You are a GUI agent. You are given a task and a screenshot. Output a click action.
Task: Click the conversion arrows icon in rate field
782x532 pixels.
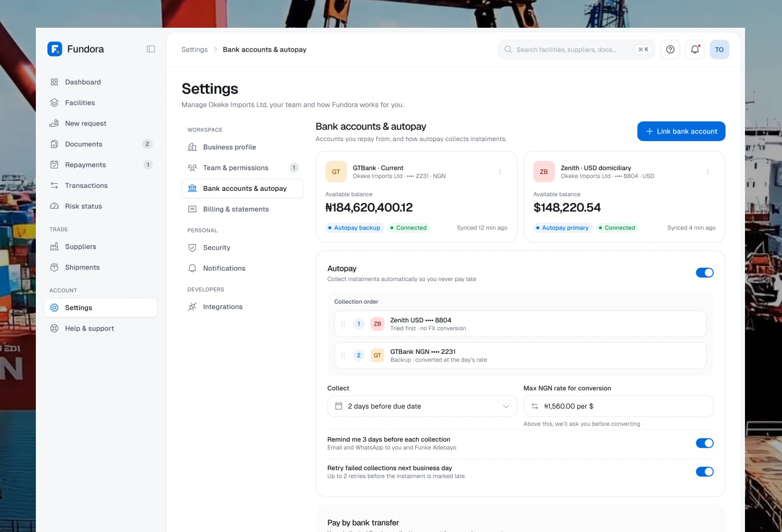535,407
